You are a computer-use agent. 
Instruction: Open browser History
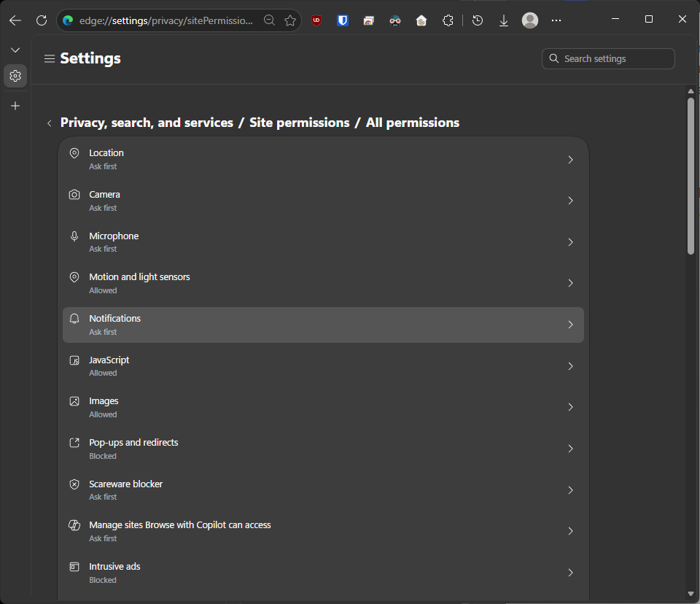pyautogui.click(x=477, y=20)
